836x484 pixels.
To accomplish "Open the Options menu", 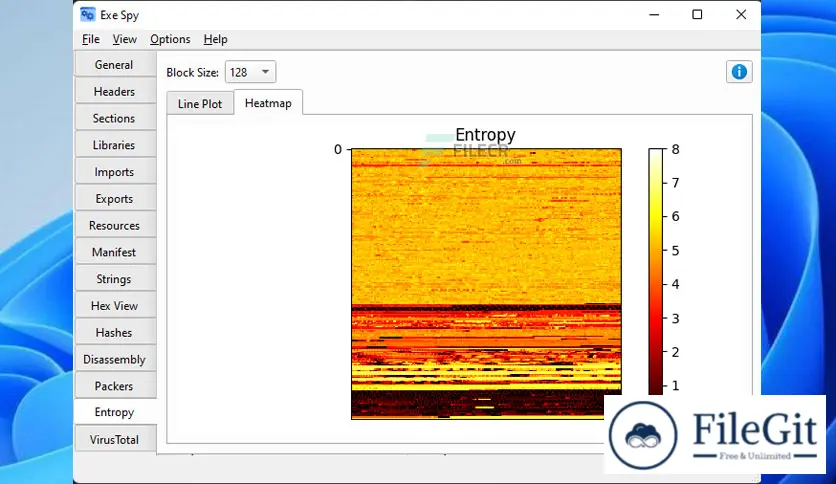I will click(170, 39).
